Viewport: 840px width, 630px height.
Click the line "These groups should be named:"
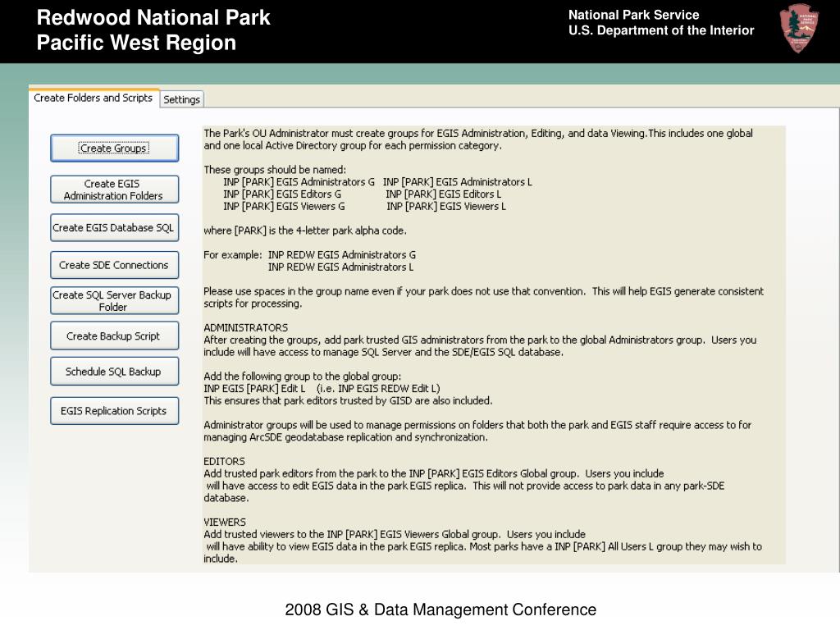click(x=275, y=170)
